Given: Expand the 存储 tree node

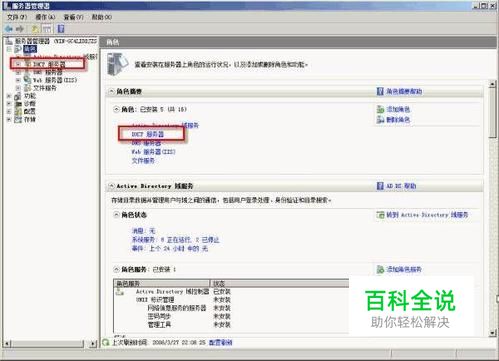Looking at the screenshot, I should point(9,119).
